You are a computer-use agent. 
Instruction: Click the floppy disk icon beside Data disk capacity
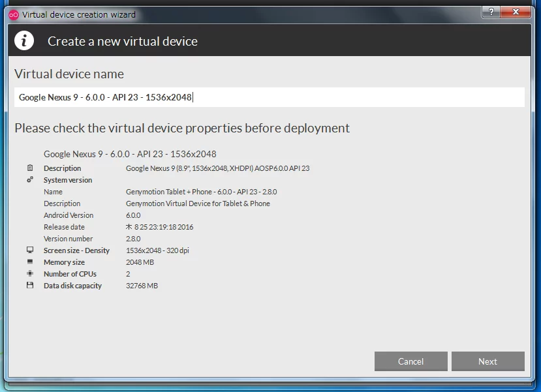click(x=30, y=286)
